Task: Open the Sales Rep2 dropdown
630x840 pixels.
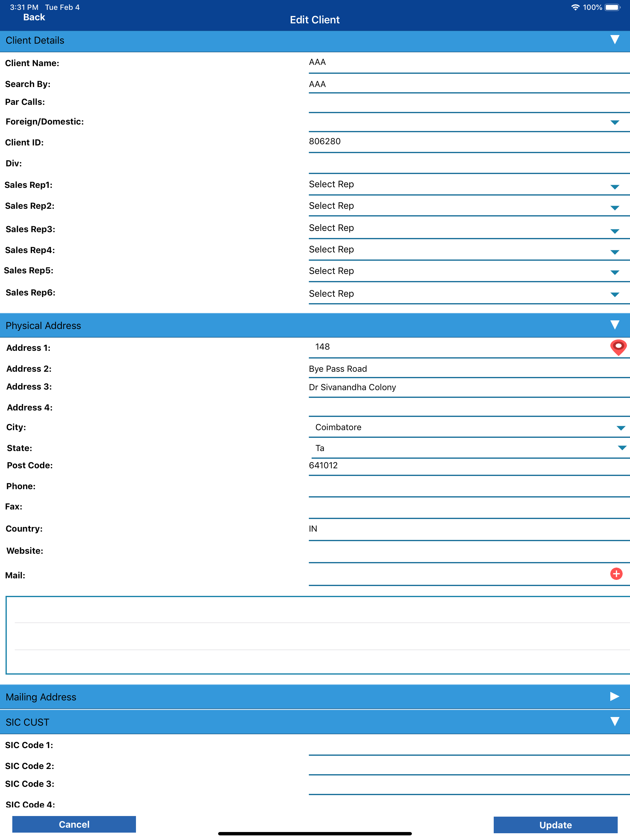Action: pos(469,206)
